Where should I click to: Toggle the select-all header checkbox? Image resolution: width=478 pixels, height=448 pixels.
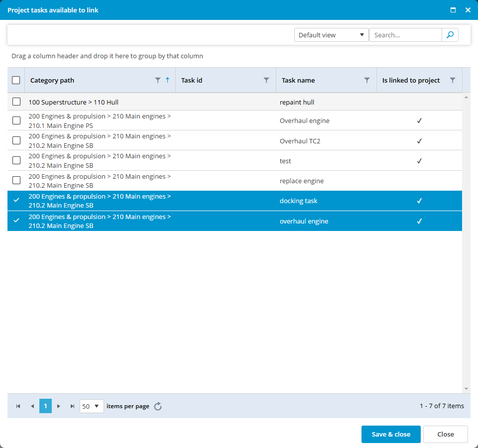click(16, 80)
